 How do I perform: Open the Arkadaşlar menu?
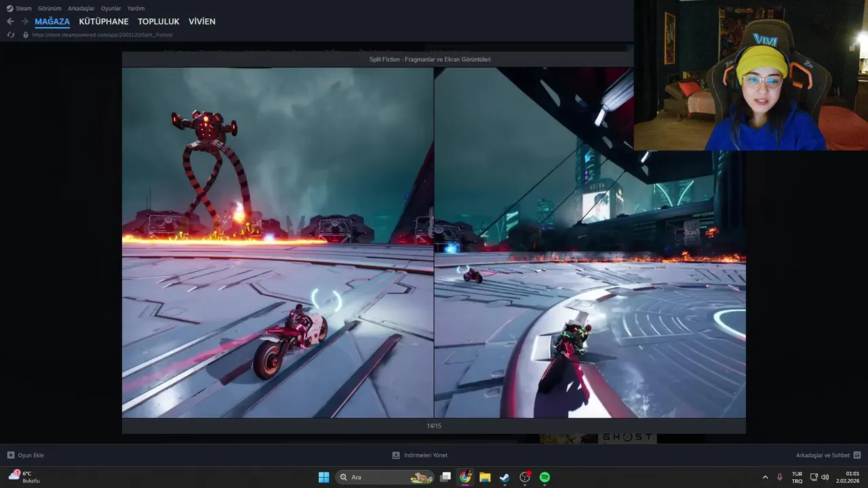coord(81,8)
